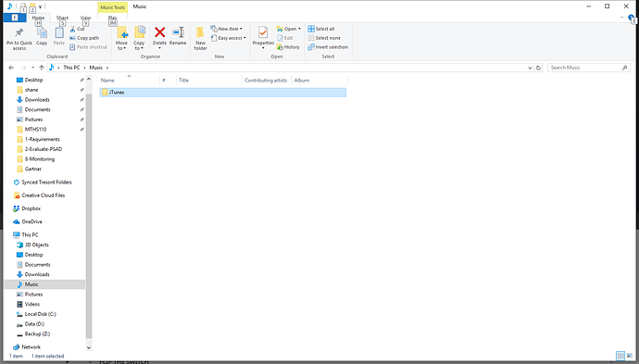
Task: Click Select all
Action: (320, 29)
